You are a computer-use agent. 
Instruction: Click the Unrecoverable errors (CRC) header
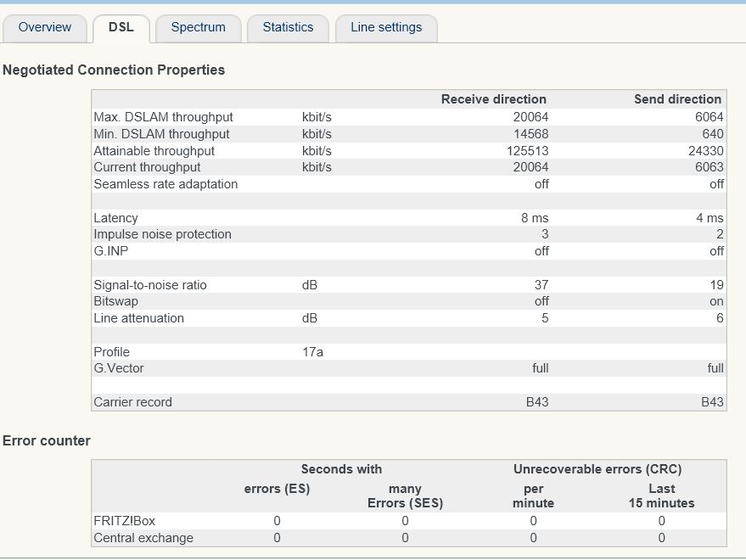click(x=597, y=469)
